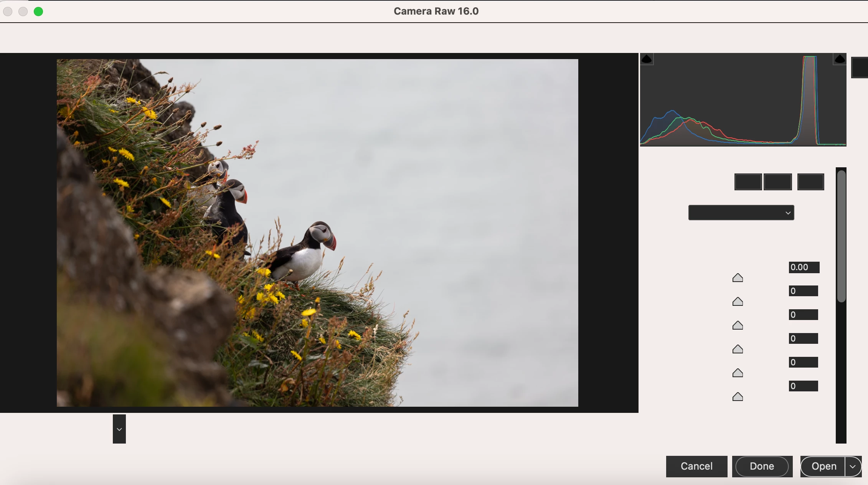
Task: Click the bottommost 0 value field
Action: point(803,386)
